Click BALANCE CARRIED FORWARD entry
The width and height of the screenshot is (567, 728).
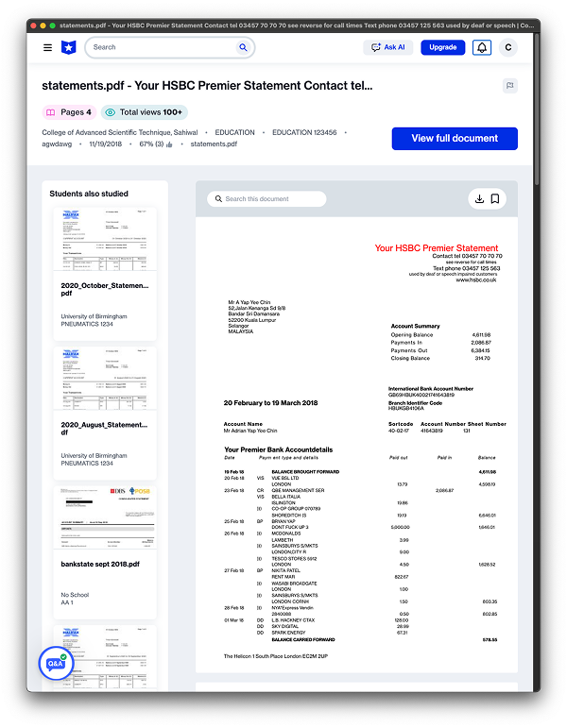click(303, 640)
